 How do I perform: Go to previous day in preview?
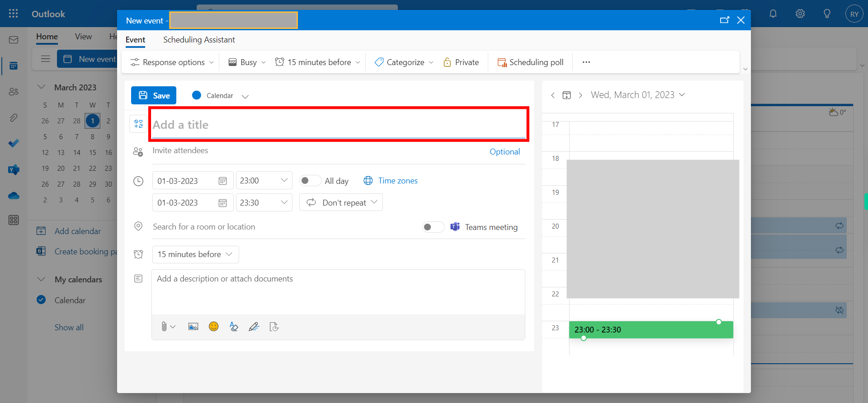coord(552,95)
